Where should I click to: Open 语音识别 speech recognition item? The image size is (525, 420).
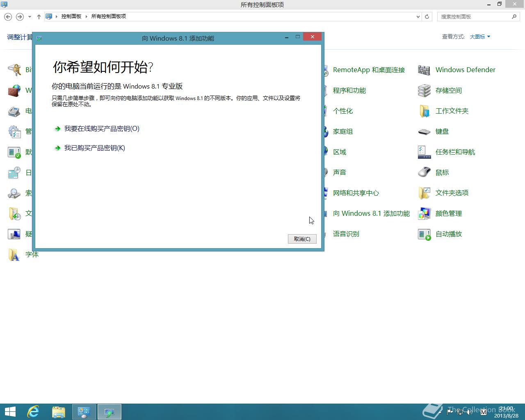(346, 234)
